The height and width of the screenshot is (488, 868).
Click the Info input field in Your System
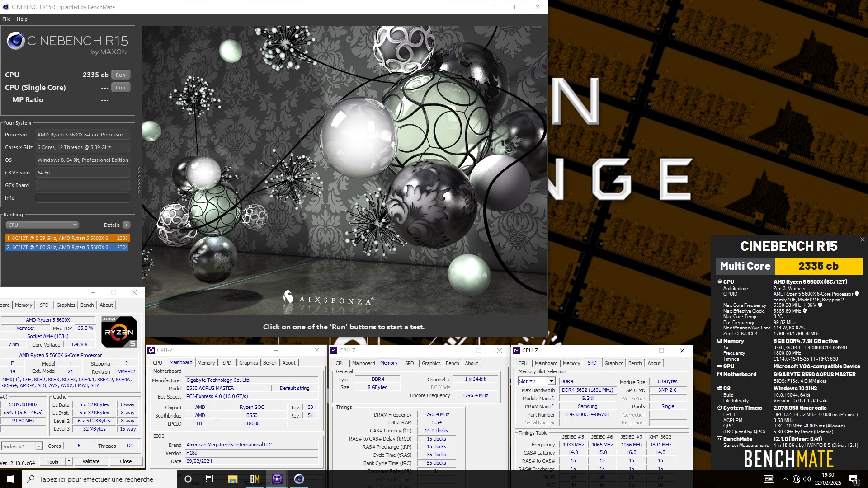click(83, 198)
